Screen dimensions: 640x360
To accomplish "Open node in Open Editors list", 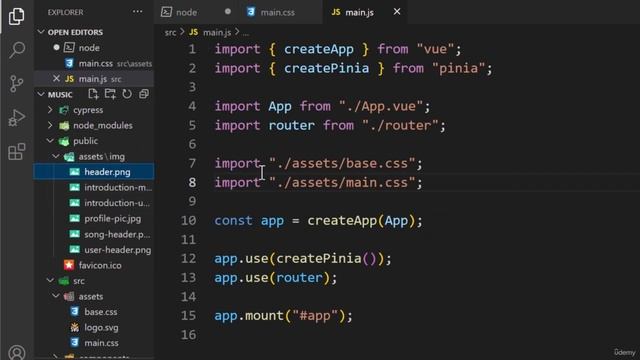I will [x=94, y=48].
